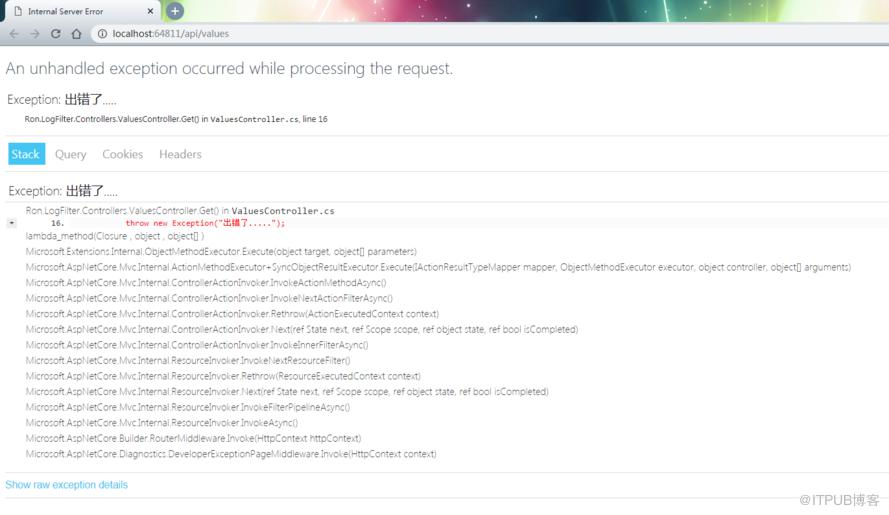The image size is (889, 515).
Task: Show the Headers tab
Action: [x=180, y=154]
